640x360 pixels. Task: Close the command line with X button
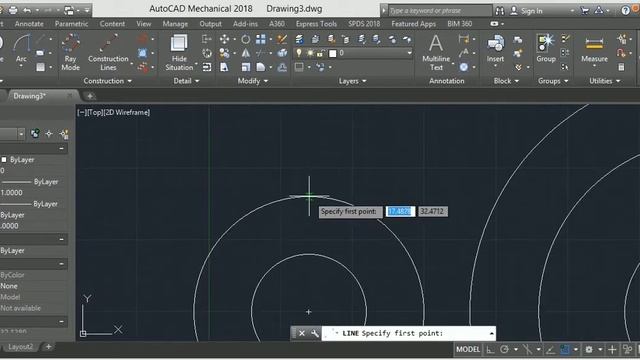pyautogui.click(x=302, y=333)
